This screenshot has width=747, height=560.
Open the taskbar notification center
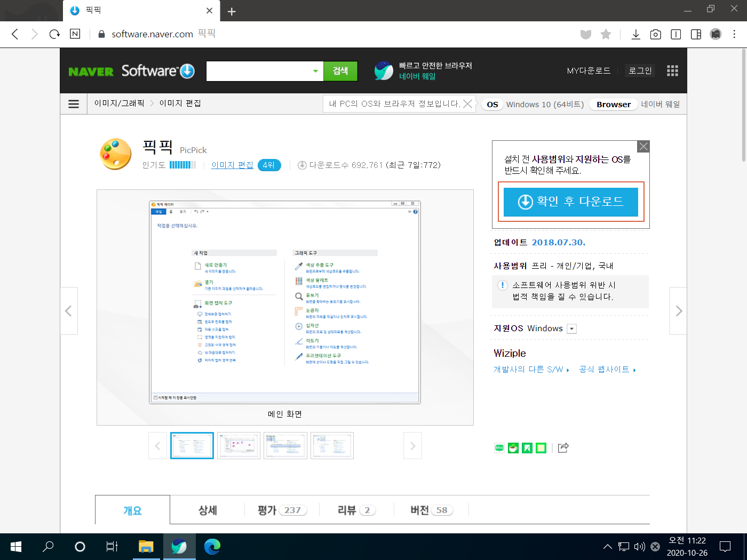coord(725,547)
